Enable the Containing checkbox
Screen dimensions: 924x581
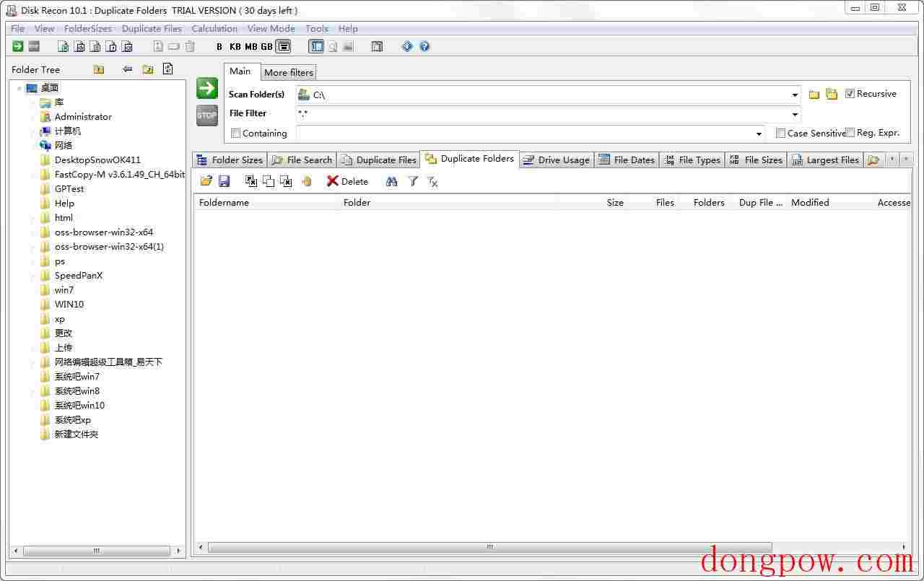click(x=235, y=134)
